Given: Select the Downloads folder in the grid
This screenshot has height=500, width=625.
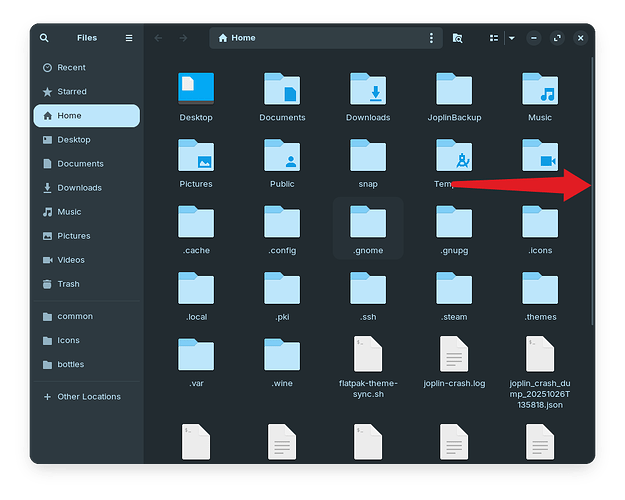Looking at the screenshot, I should coord(368,90).
